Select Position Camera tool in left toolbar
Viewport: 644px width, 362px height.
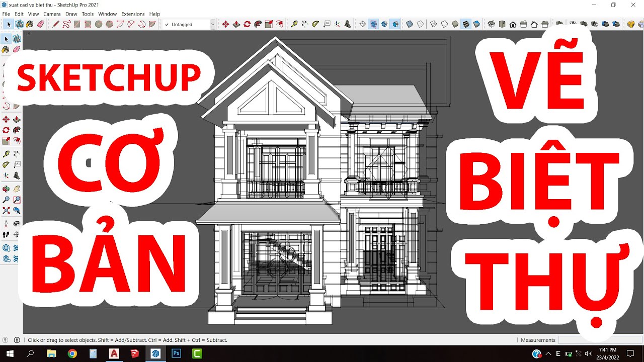pos(6,224)
